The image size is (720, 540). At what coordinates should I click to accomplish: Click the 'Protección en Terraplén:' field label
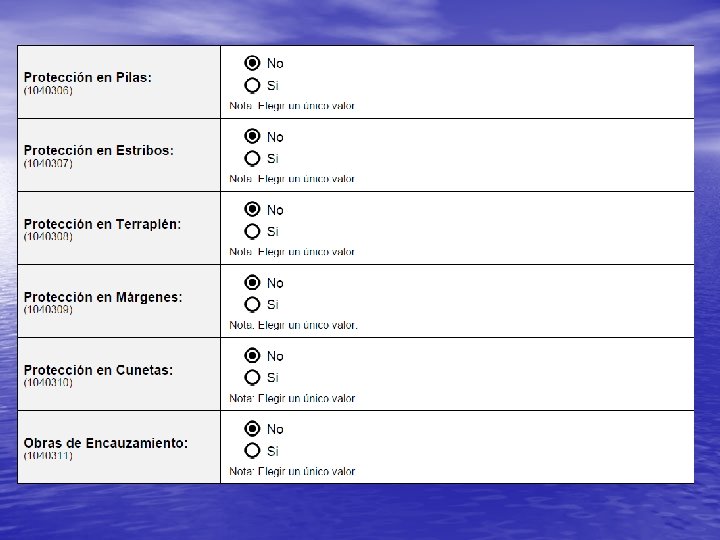[x=102, y=224]
